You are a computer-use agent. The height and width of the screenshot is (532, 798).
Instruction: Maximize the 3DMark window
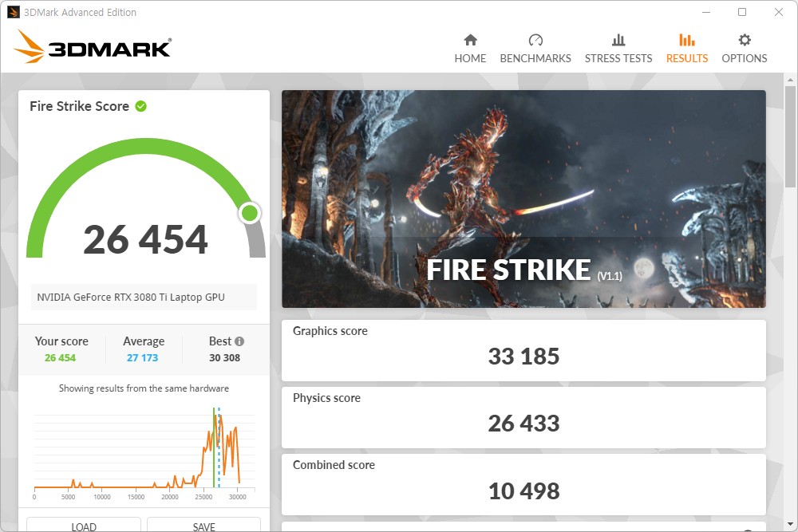pos(742,12)
